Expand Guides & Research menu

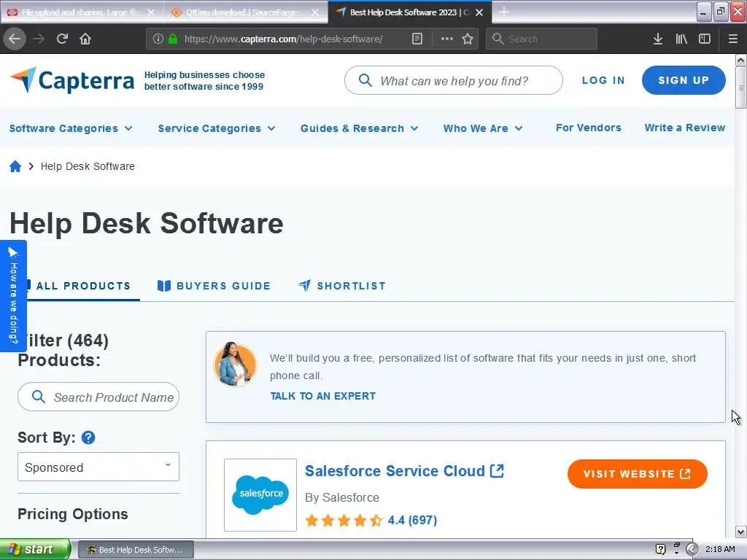click(360, 128)
